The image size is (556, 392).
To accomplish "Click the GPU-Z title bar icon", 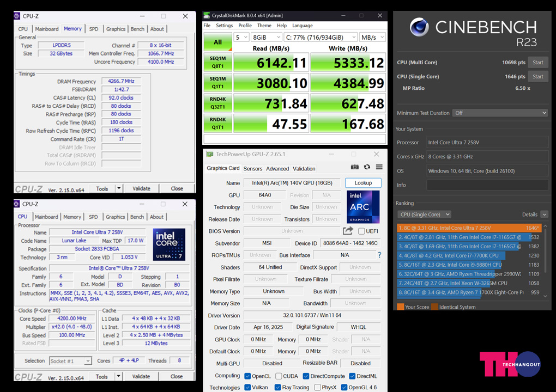I will pos(210,155).
